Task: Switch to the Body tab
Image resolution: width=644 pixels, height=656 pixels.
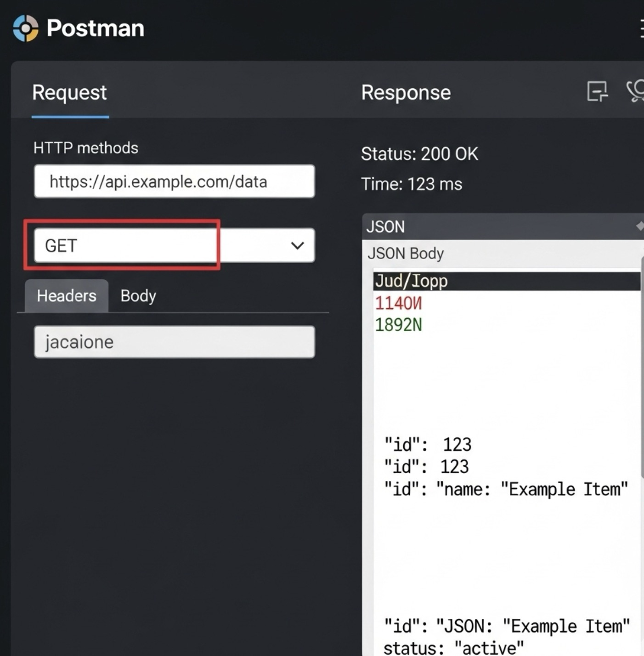Action: [138, 296]
